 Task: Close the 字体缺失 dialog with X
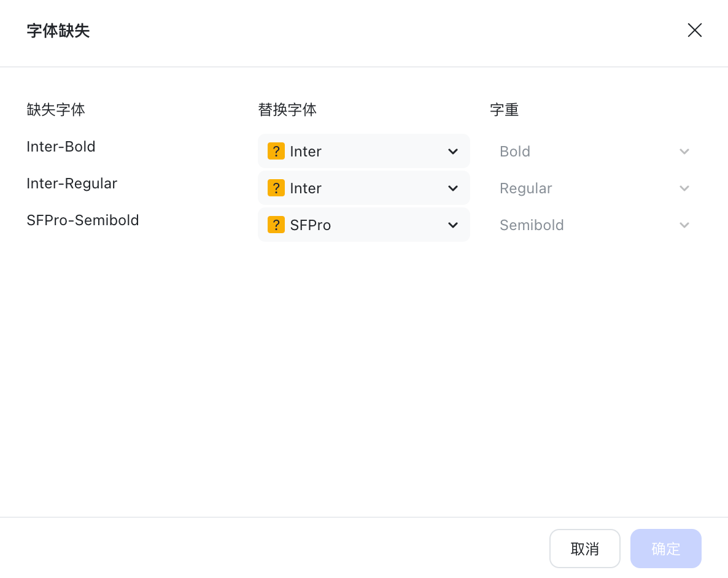pyautogui.click(x=695, y=30)
